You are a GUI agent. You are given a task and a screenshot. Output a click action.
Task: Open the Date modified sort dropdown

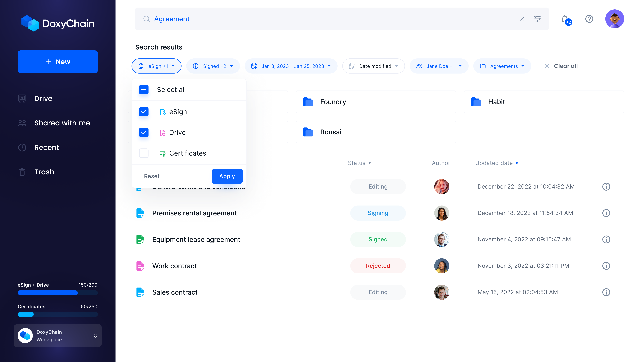click(373, 66)
